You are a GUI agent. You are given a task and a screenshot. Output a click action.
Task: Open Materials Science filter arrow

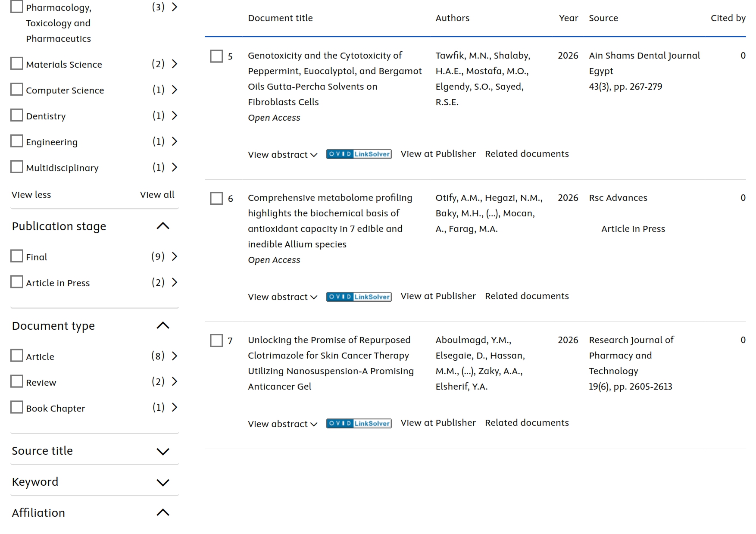click(x=175, y=64)
